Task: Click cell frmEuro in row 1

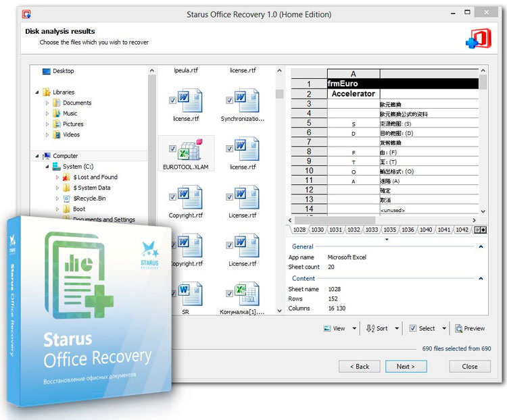Action: (x=354, y=84)
